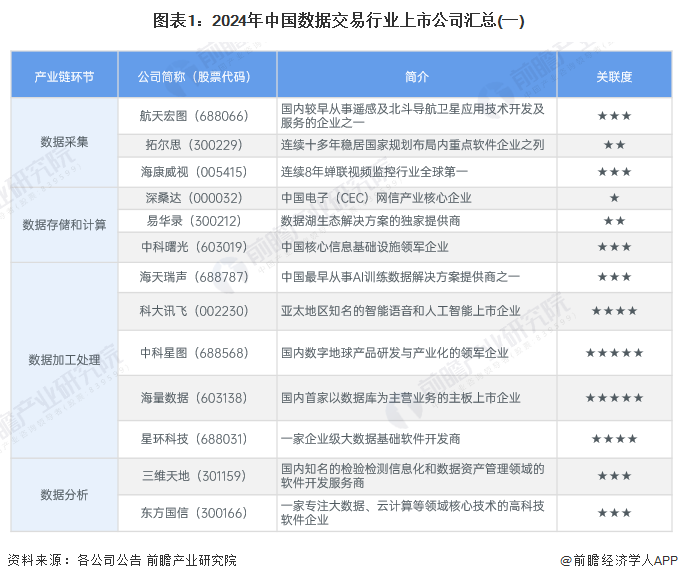
Task: Click 三维天地 description about 检验检测信息化
Action: [x=413, y=476]
